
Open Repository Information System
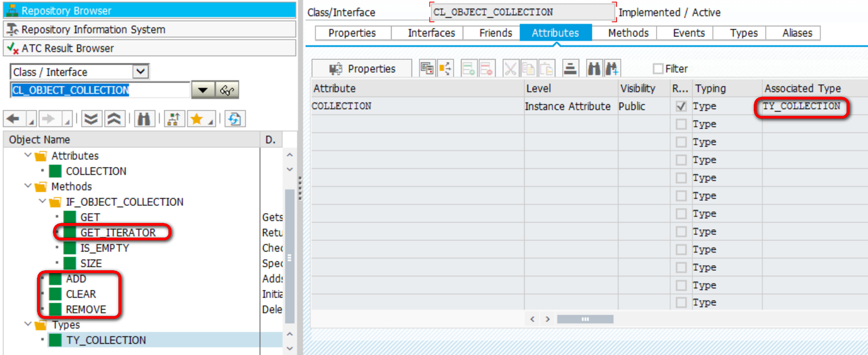[x=150, y=29]
